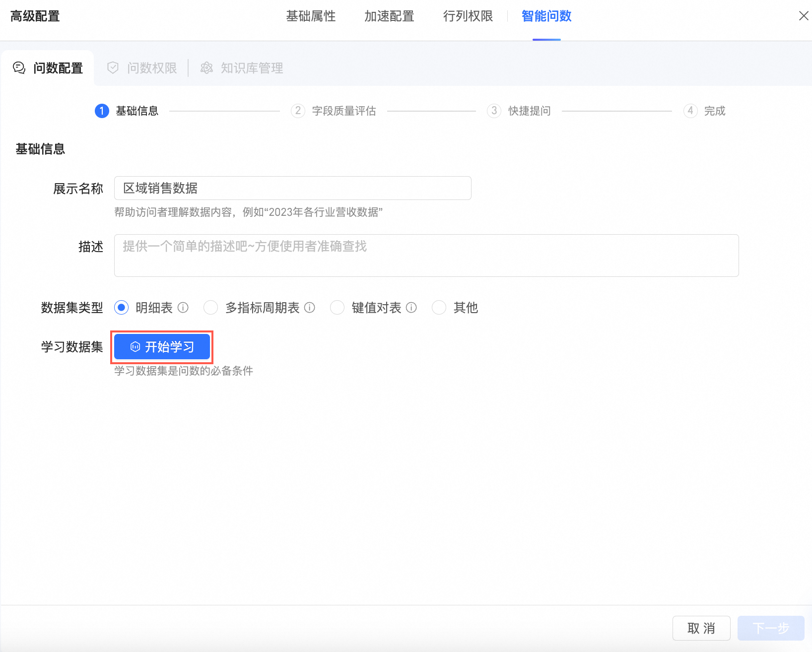
Task: Open the 问数权限 sub-tab
Action: click(142, 68)
